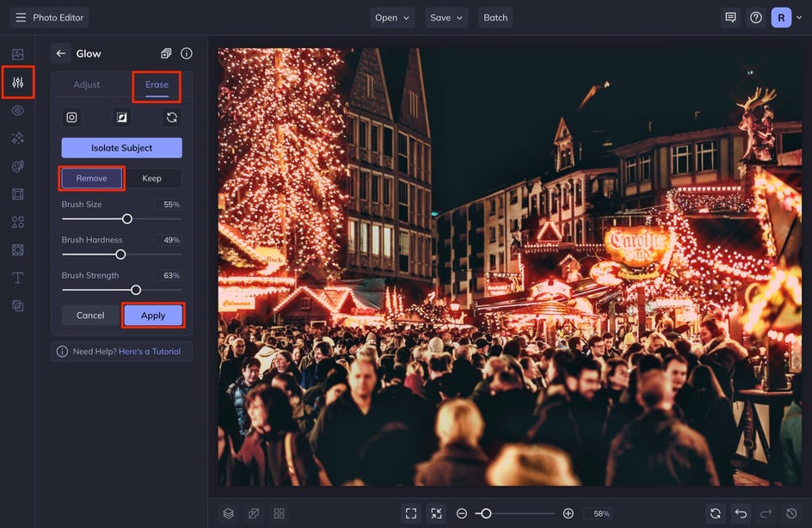Select the round brush erase mode icon
Screen dimensions: 812x528
(x=72, y=118)
